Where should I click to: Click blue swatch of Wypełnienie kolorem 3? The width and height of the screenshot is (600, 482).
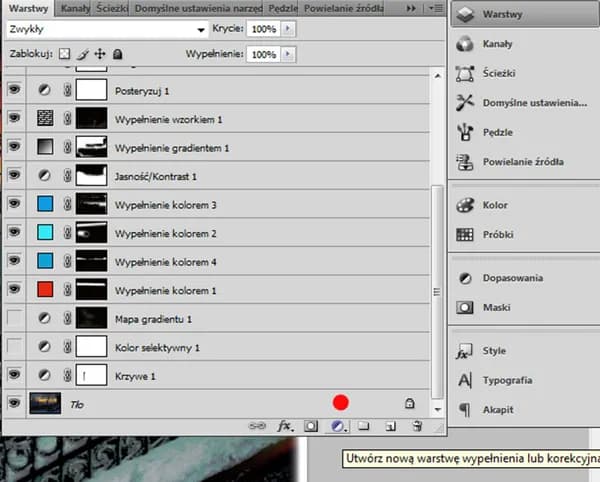pyautogui.click(x=45, y=204)
